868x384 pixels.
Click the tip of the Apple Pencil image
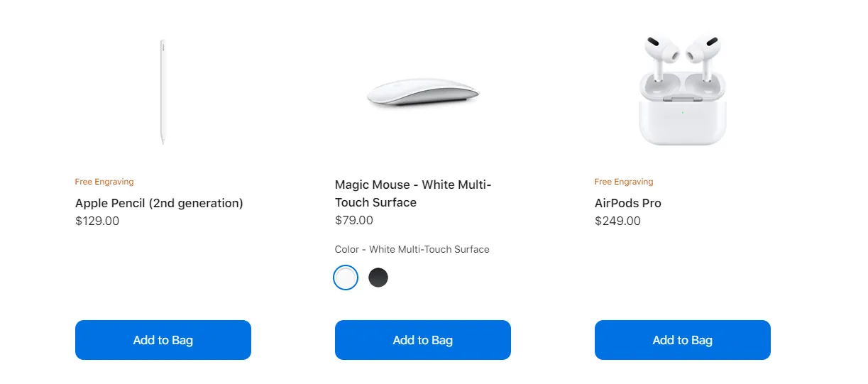163,141
